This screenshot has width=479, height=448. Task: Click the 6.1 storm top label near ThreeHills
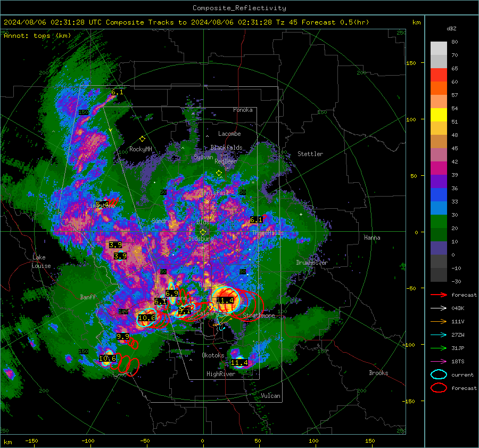click(x=256, y=220)
